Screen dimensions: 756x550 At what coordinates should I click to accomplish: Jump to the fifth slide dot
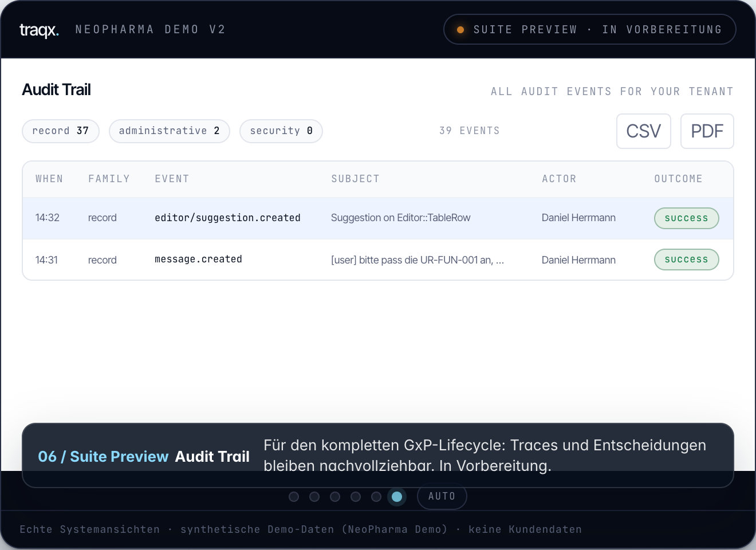[376, 497]
